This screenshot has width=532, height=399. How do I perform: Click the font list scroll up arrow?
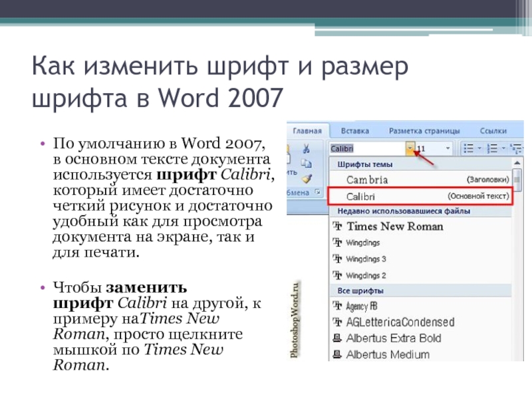pyautogui.click(x=517, y=164)
